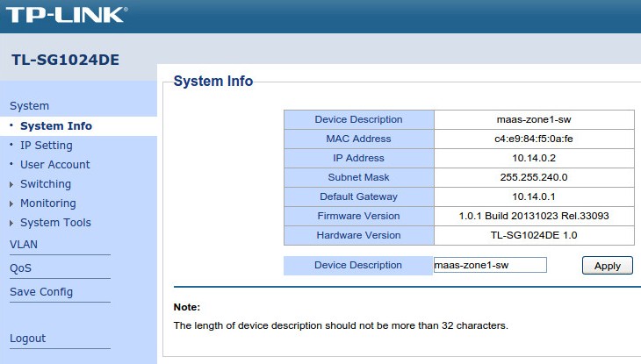Open Switching menu item
This screenshot has width=641, height=364.
(46, 184)
